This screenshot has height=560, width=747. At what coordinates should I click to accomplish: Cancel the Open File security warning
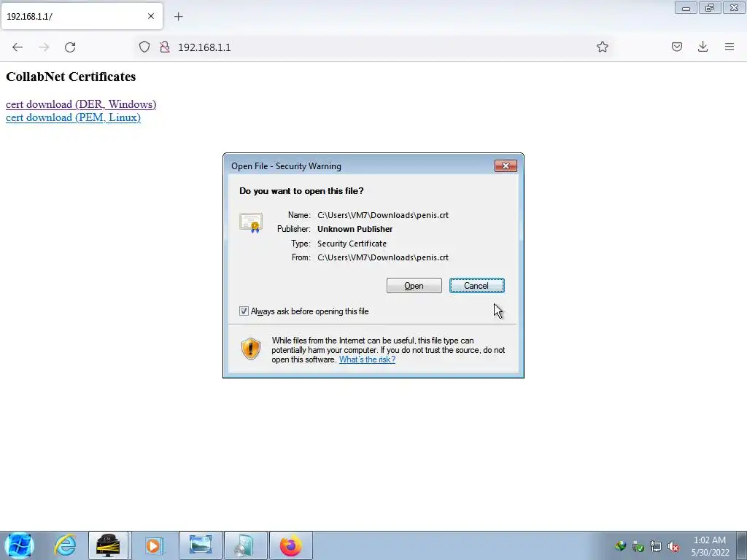coord(476,286)
